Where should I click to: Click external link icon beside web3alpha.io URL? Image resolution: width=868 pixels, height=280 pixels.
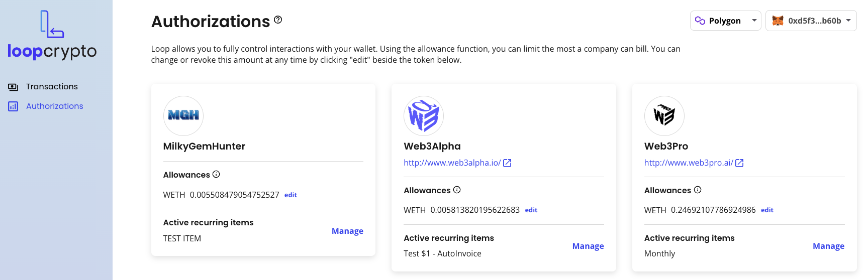click(507, 163)
